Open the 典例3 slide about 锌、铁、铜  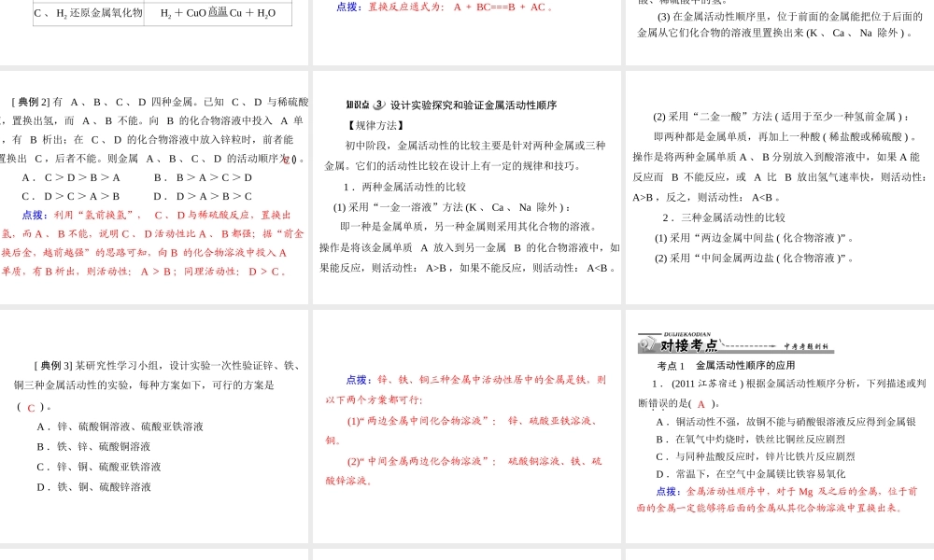coord(154,427)
